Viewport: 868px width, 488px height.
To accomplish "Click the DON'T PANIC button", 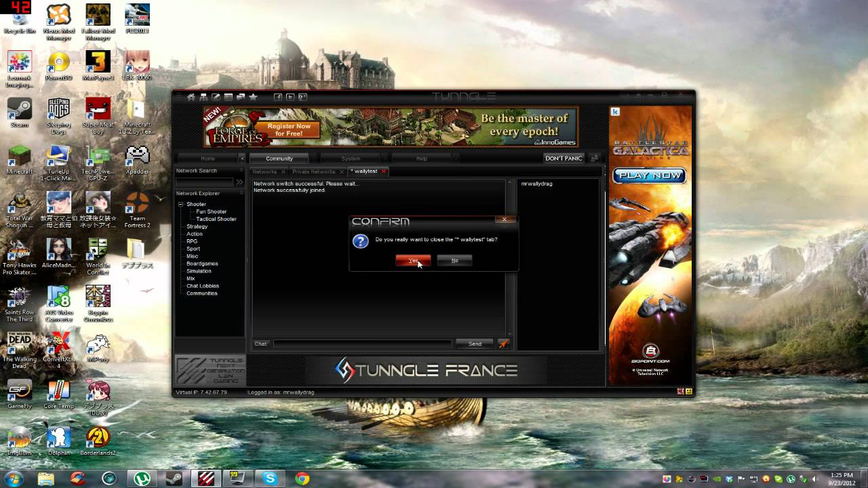I will [x=564, y=158].
